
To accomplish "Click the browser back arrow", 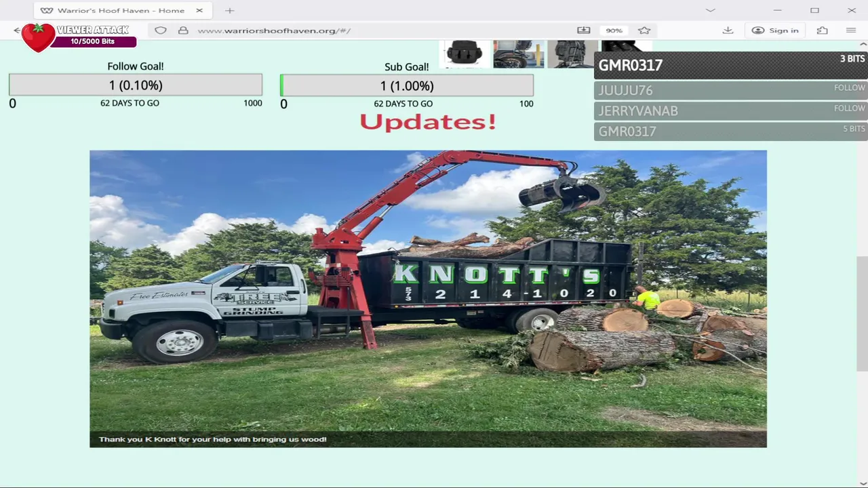I will click(16, 30).
